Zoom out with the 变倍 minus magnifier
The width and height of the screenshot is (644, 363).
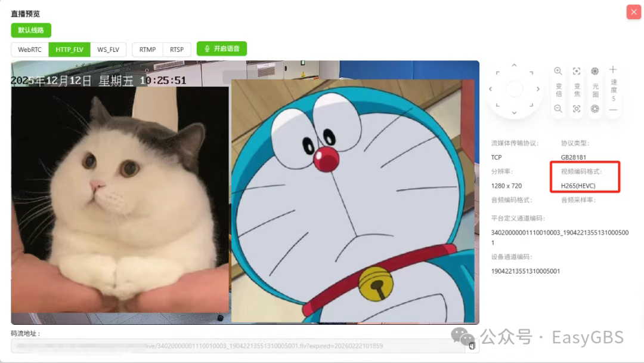coord(558,109)
